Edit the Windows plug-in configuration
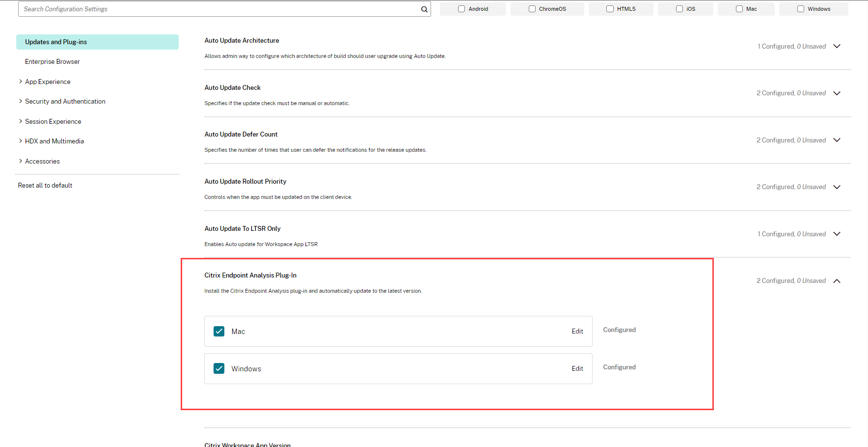The width and height of the screenshot is (868, 447). click(577, 369)
